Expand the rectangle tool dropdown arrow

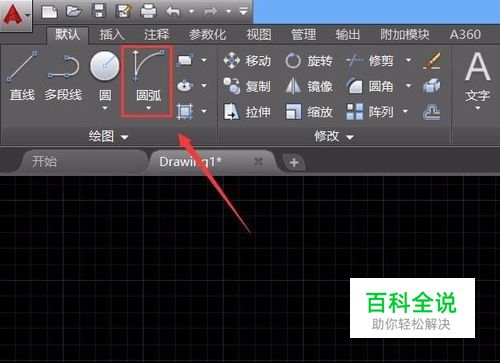coord(204,60)
